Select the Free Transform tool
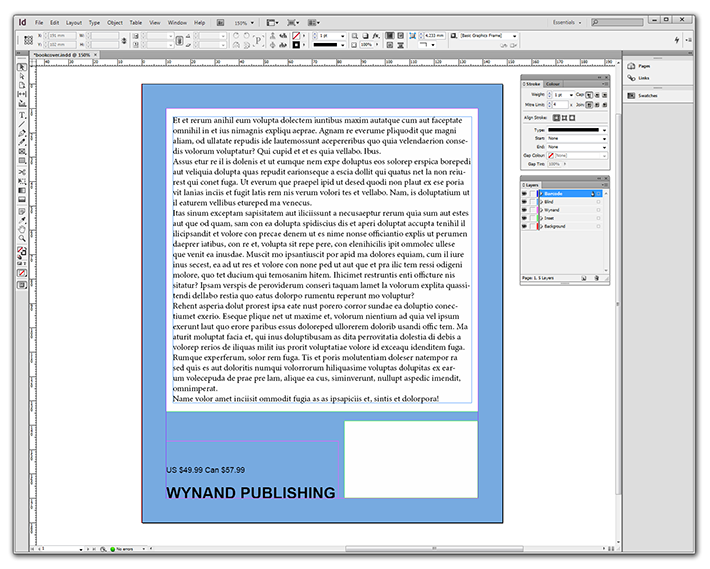The image size is (710, 569). point(22,181)
